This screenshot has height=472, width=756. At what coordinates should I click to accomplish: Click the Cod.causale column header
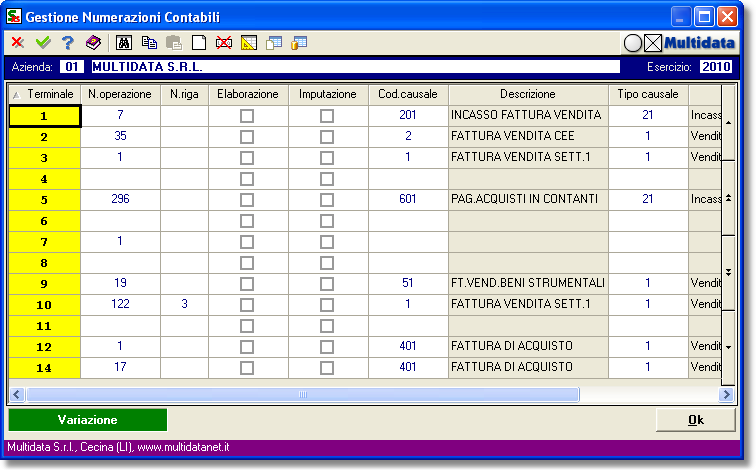(x=407, y=94)
